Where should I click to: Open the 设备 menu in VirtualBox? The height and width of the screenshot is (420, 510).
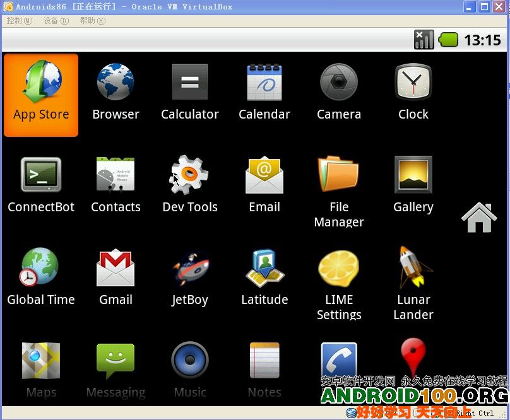[x=56, y=21]
